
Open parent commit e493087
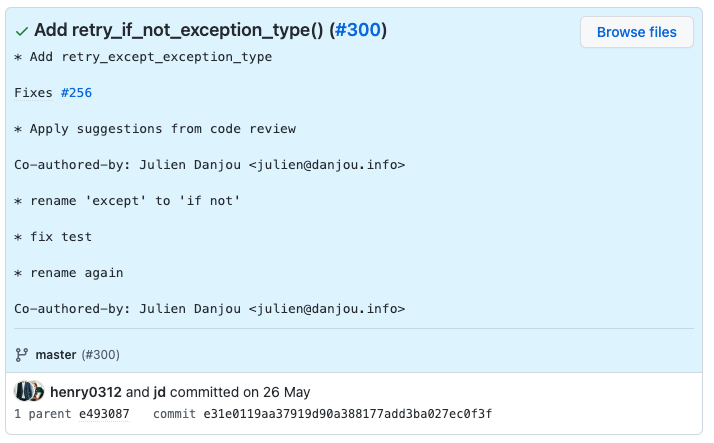click(104, 414)
